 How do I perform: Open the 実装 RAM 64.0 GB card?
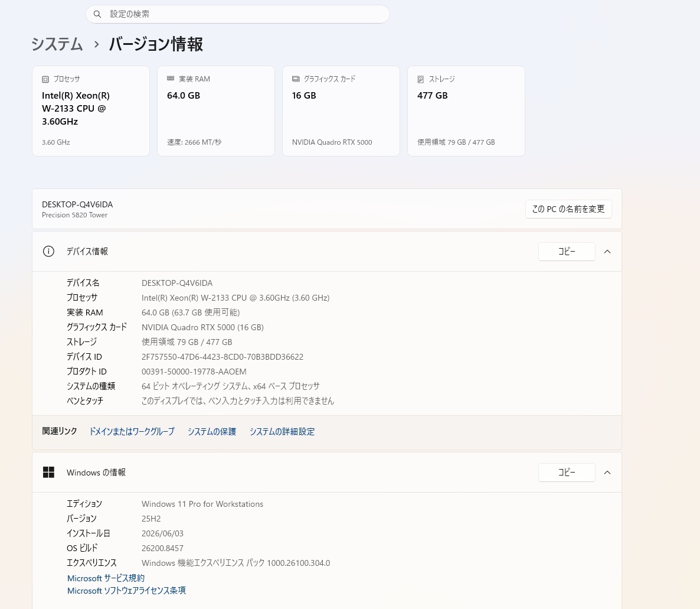click(215, 111)
